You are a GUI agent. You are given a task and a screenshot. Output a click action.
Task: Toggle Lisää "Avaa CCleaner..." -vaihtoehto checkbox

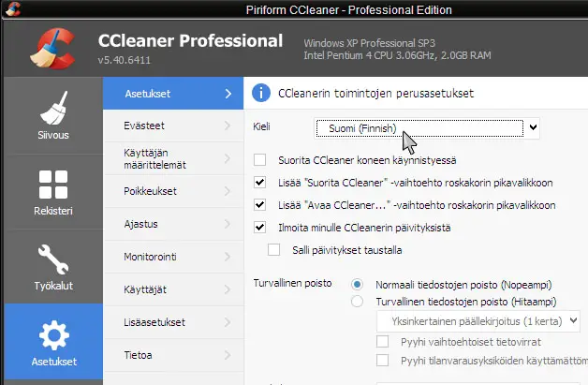(259, 205)
